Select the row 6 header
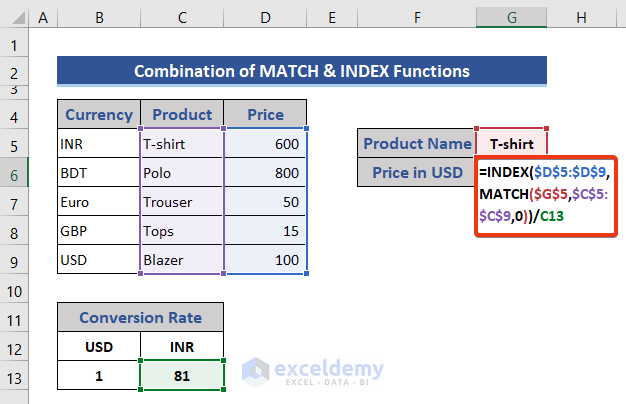The image size is (626, 404). pyautogui.click(x=14, y=173)
